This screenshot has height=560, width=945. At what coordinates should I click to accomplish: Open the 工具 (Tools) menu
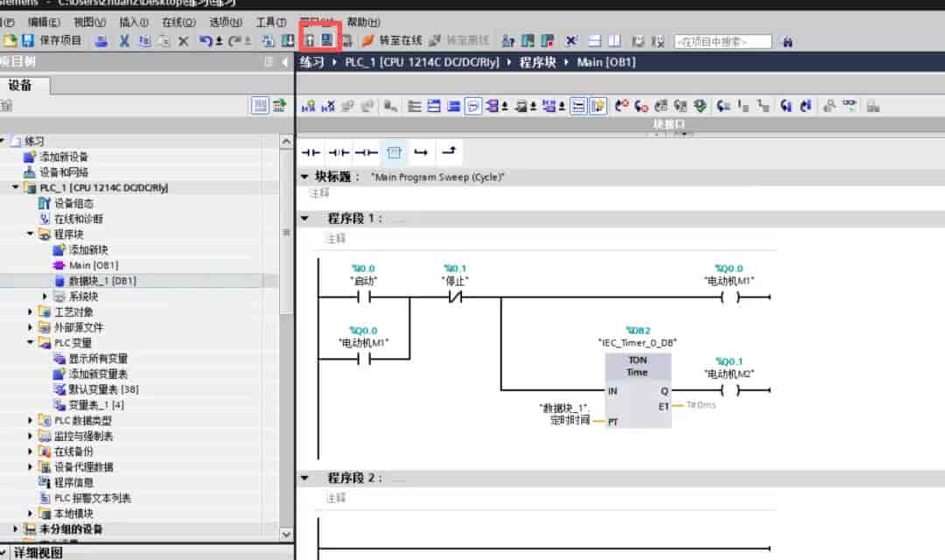pyautogui.click(x=271, y=22)
